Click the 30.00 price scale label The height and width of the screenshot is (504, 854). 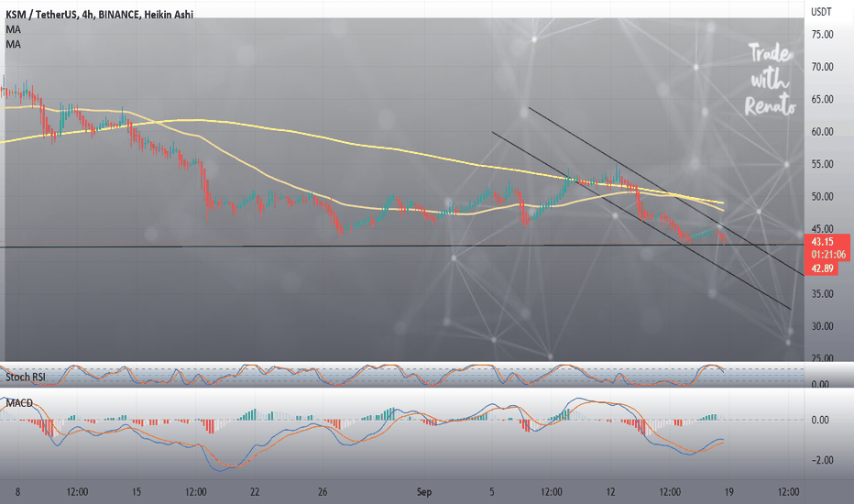(x=823, y=326)
